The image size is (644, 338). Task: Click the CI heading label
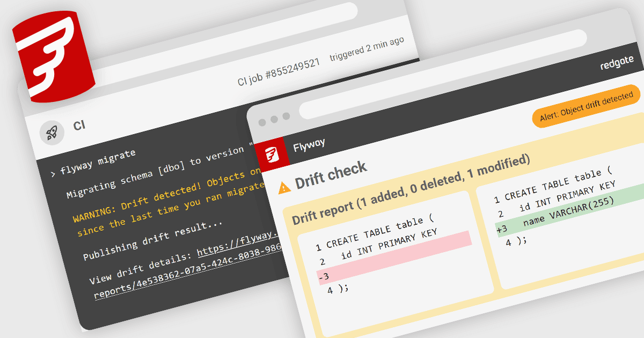79,127
